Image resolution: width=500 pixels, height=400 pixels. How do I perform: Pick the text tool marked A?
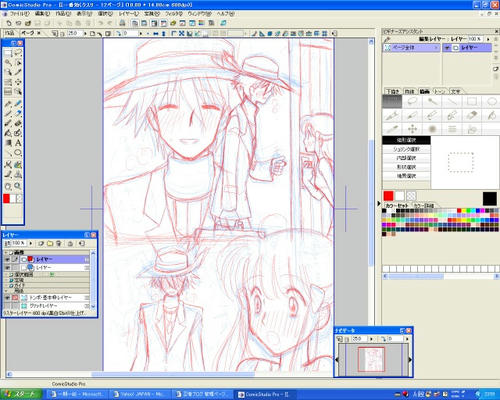click(x=18, y=143)
